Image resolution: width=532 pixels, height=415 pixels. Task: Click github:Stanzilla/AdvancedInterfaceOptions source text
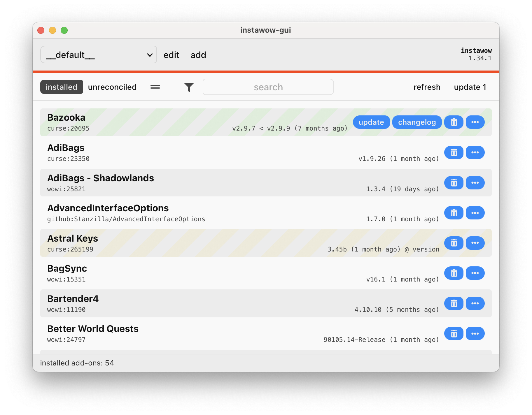click(x=126, y=219)
